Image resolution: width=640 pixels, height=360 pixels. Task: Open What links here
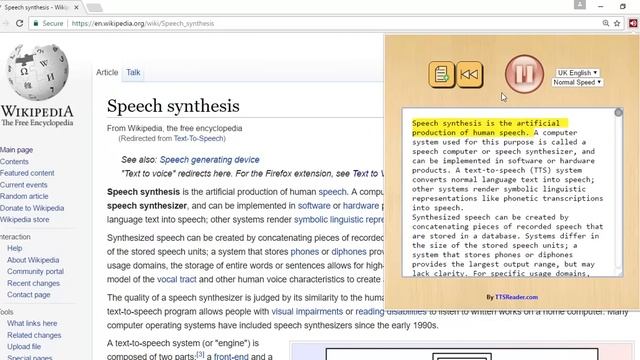click(32, 323)
